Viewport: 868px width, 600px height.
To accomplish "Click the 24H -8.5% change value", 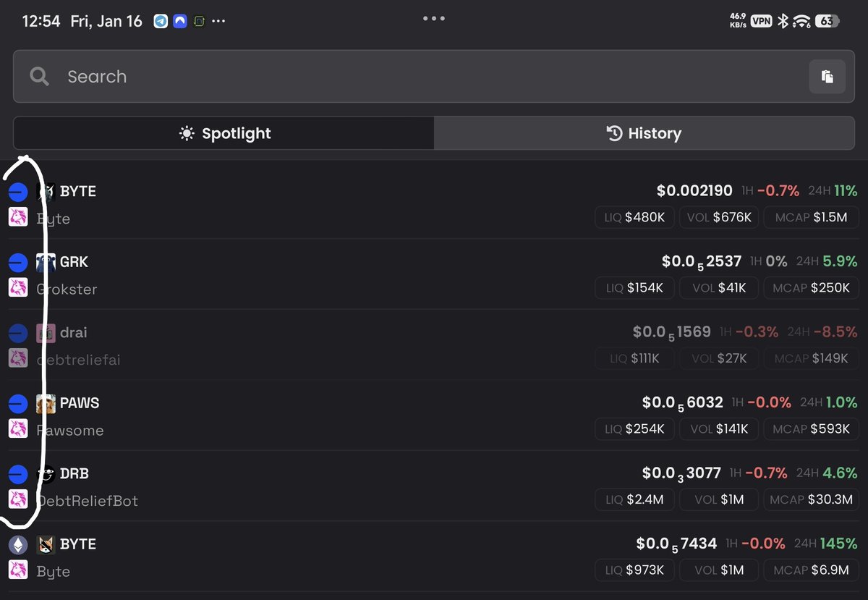I will [x=835, y=332].
